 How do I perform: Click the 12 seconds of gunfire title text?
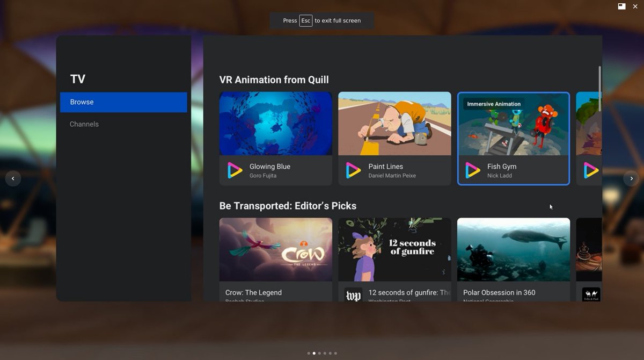click(409, 293)
